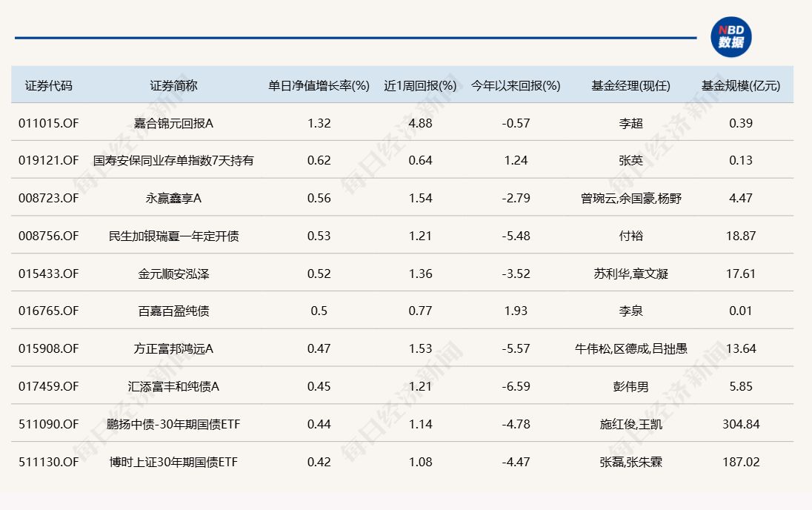
Task: Click year-to-date return -0.57
Action: [516, 123]
